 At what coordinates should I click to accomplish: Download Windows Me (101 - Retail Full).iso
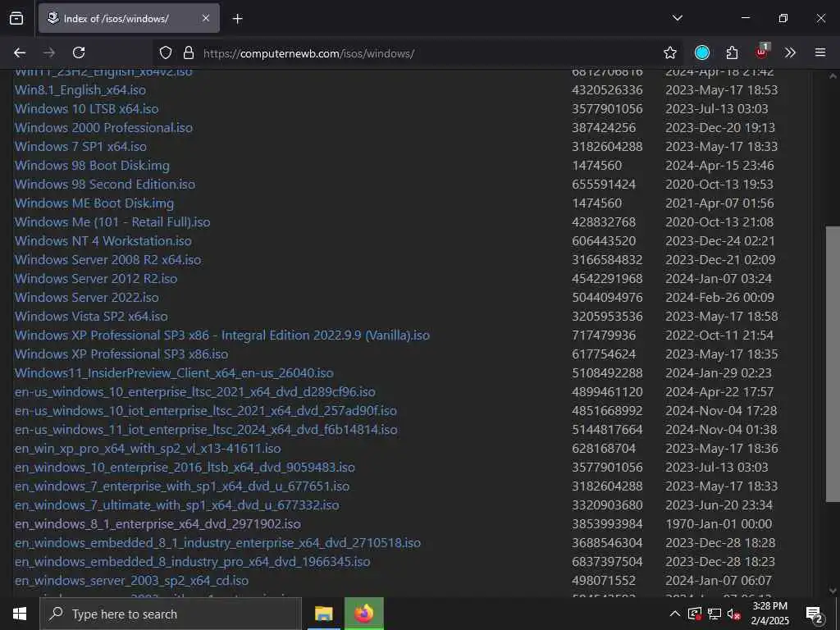(112, 221)
